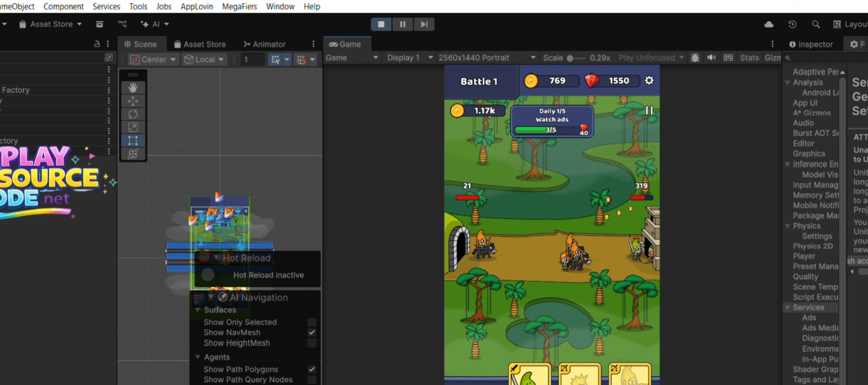Uncheck the Show NavMesh checkbox
The height and width of the screenshot is (385, 868).
click(312, 332)
